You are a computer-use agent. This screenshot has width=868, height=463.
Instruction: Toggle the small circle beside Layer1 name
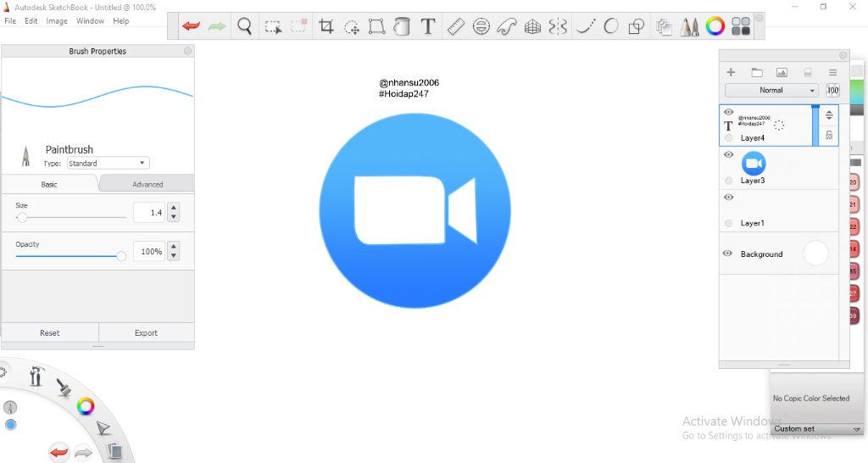(x=728, y=223)
